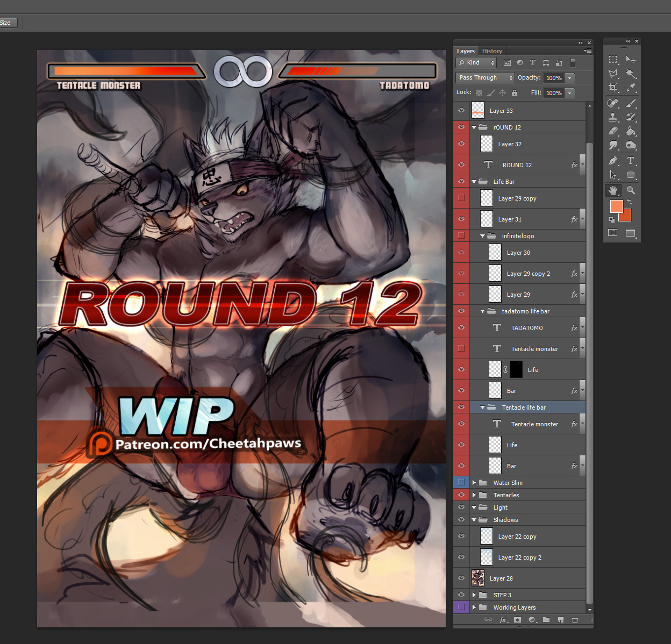
Task: Select the History Brush tool
Action: (631, 117)
